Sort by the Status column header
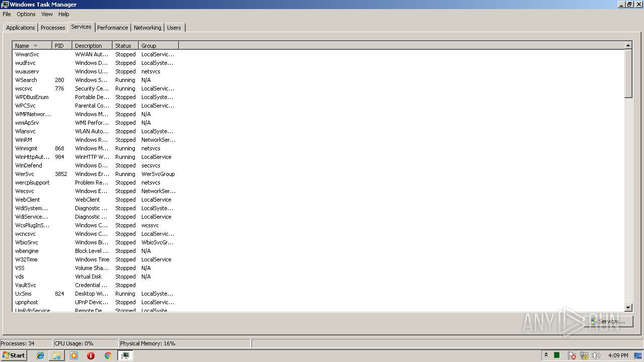The width and height of the screenshot is (644, 362). 125,46
